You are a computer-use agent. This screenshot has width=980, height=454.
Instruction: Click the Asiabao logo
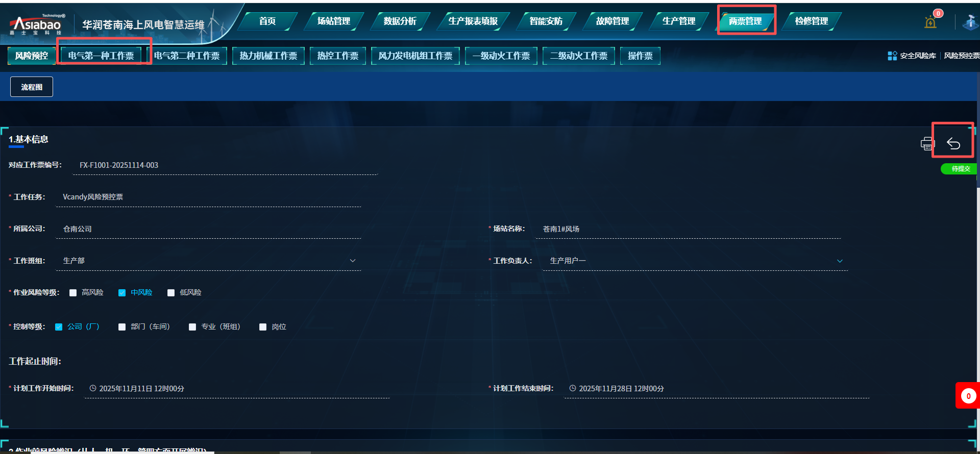(x=37, y=24)
